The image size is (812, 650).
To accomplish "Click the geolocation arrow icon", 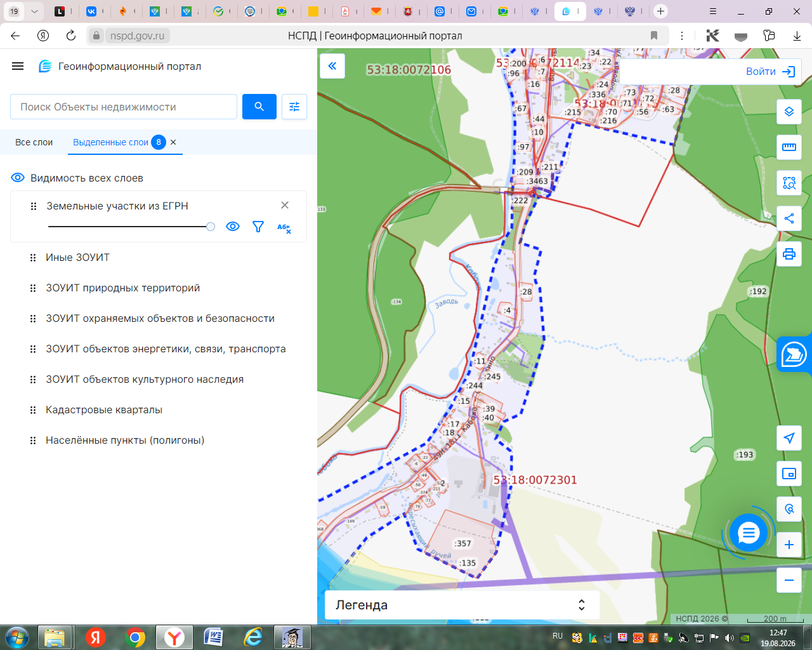I will (789, 438).
